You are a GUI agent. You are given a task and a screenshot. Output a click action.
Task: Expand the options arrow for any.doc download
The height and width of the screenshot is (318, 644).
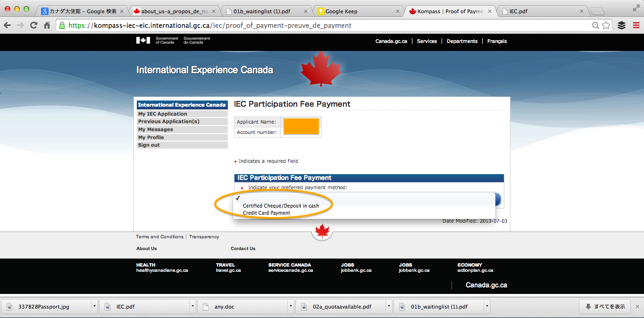[290, 307]
